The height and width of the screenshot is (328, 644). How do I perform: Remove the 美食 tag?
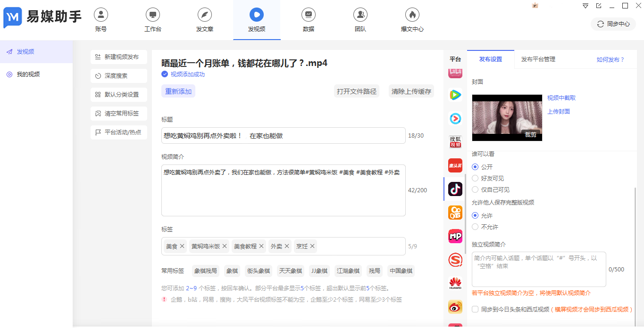[x=182, y=246]
